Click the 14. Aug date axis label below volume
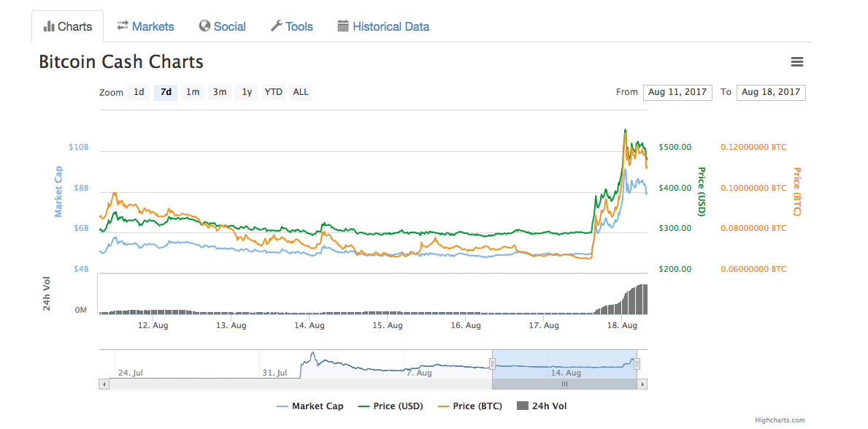 coord(309,326)
